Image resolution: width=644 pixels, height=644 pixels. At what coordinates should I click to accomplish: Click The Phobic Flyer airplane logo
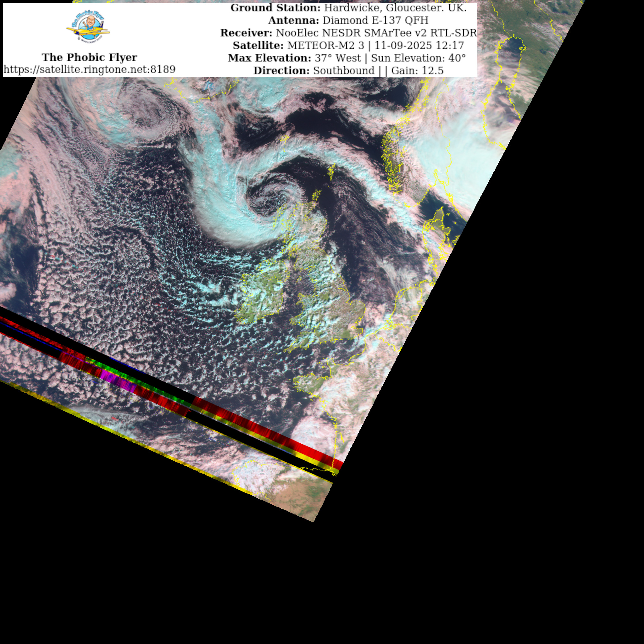point(88,26)
